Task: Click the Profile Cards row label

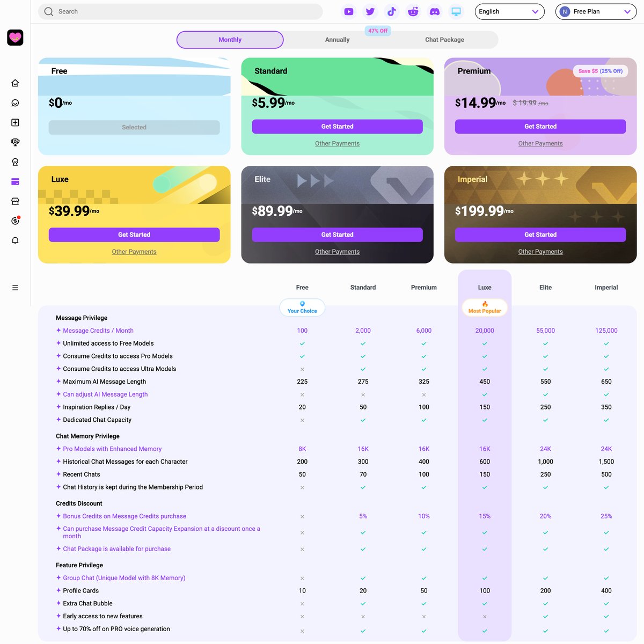Action: [81, 591]
